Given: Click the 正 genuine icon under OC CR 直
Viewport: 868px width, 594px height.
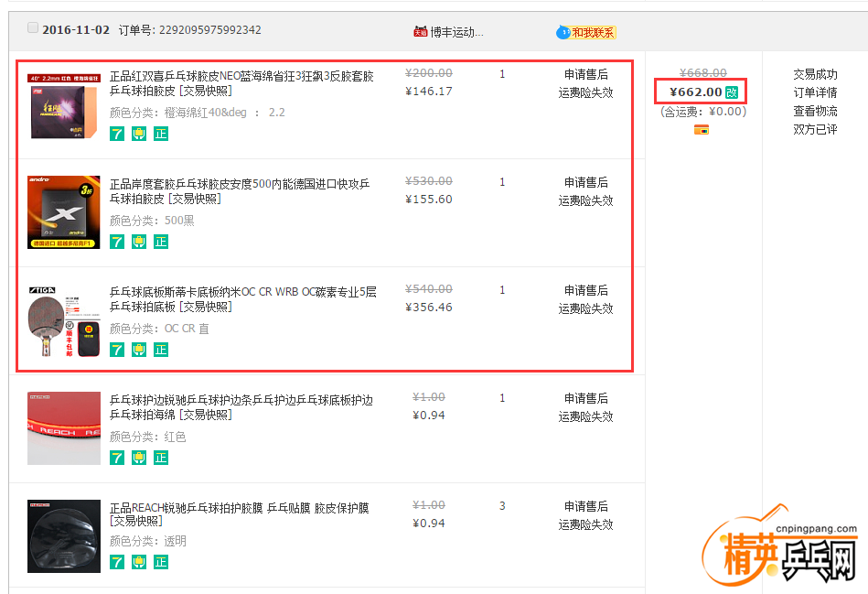Looking at the screenshot, I should (161, 350).
